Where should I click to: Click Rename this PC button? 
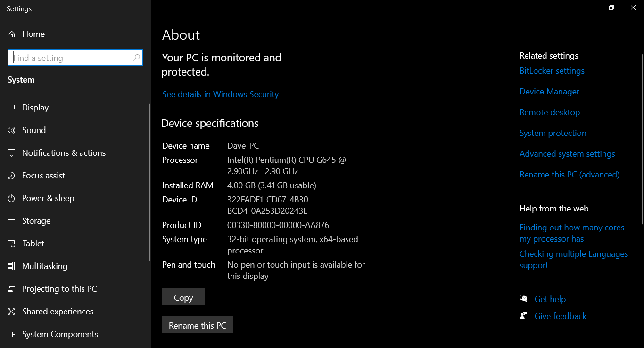pos(198,326)
